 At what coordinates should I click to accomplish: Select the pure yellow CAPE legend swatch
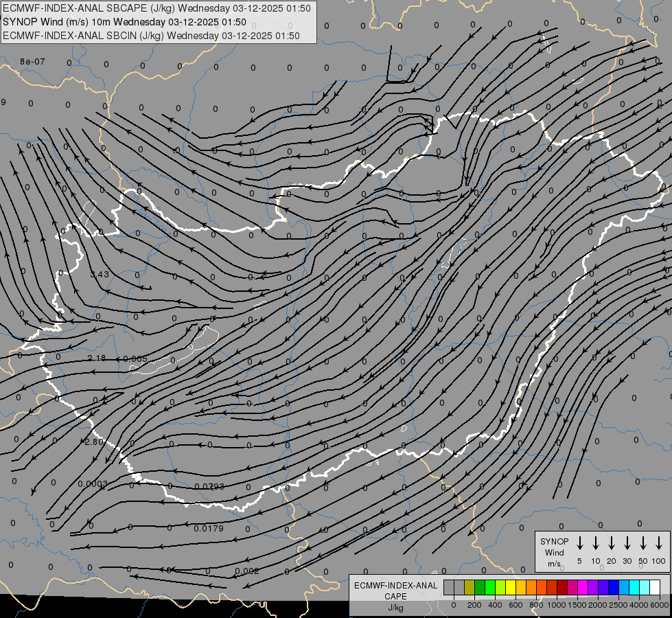point(511,587)
